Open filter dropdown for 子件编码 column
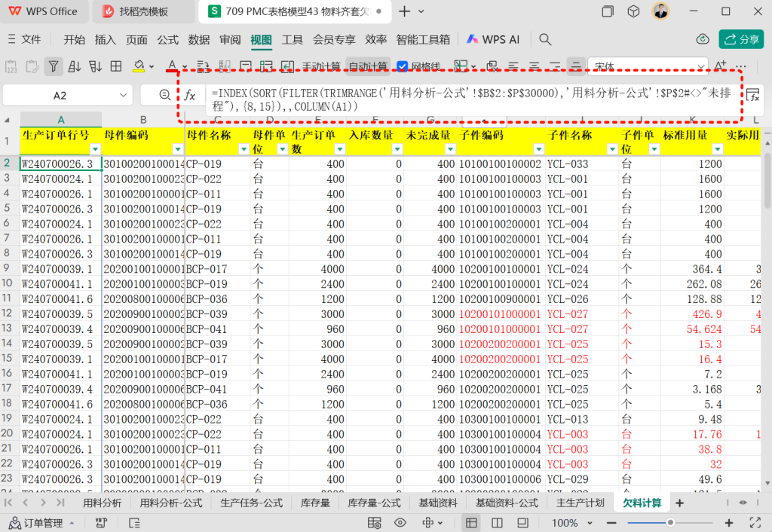This screenshot has width=772, height=532. [x=538, y=148]
